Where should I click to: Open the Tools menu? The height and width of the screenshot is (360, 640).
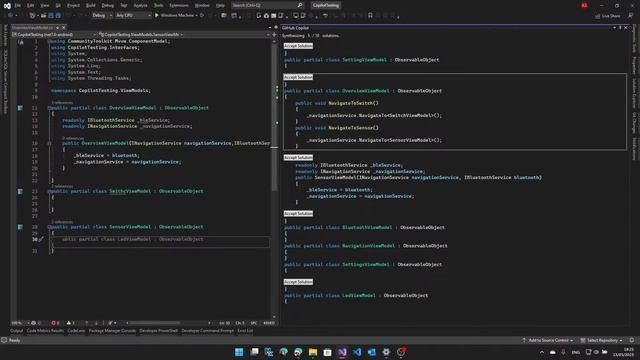(x=158, y=5)
